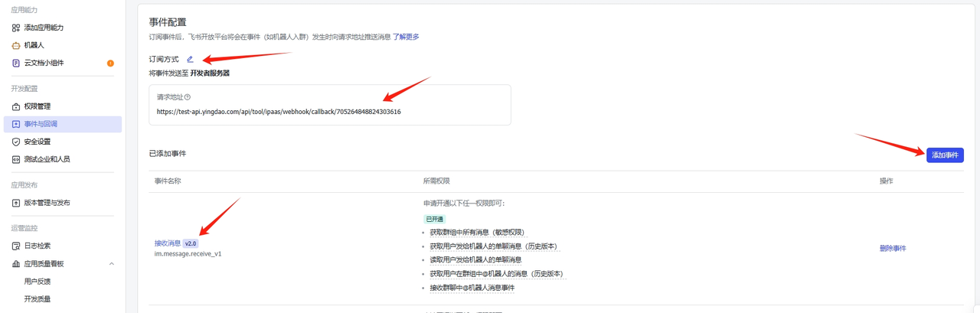Viewport: 980px width, 313px height.
Task: Click the request URL address text
Action: (x=279, y=112)
